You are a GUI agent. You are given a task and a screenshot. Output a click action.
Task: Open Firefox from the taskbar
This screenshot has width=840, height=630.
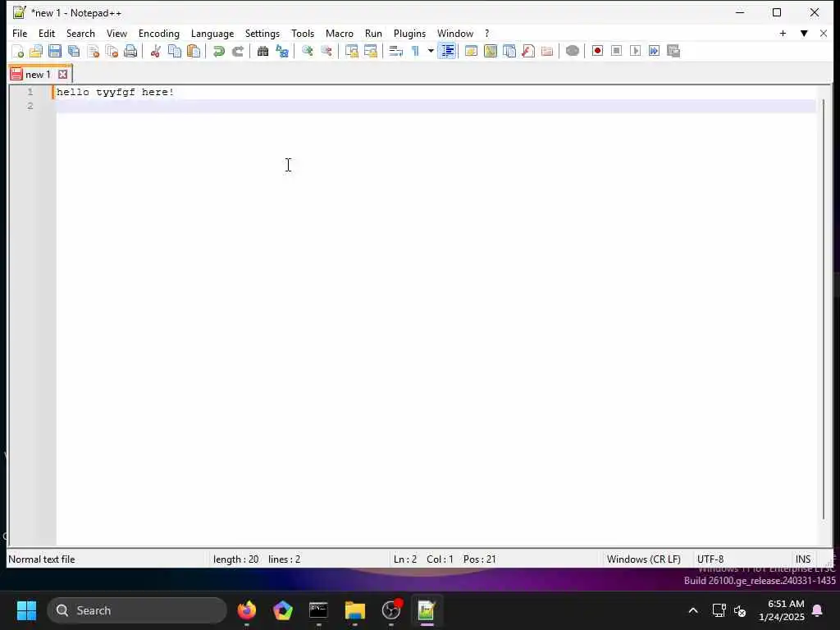pyautogui.click(x=246, y=610)
